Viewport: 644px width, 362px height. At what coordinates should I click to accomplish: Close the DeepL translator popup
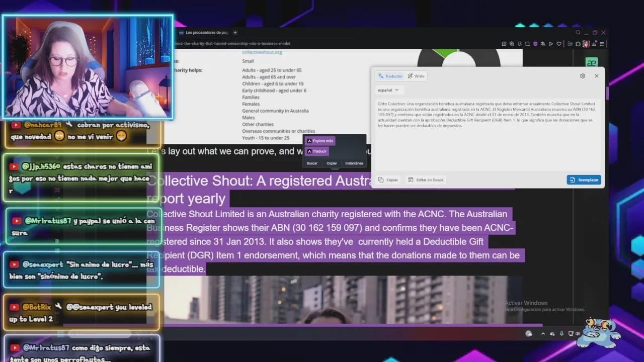point(596,76)
